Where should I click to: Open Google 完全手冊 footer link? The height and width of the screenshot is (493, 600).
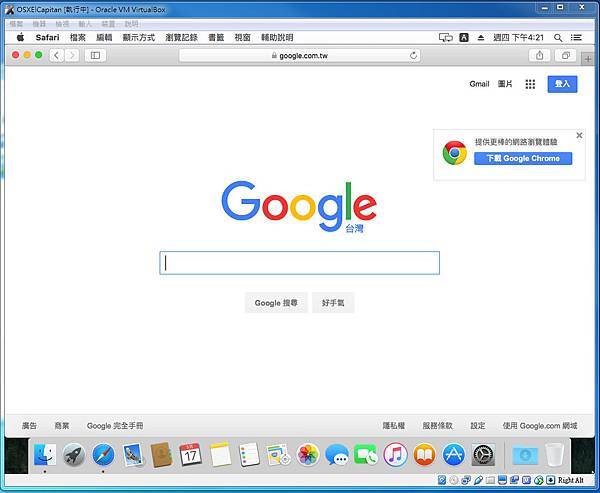(x=115, y=426)
